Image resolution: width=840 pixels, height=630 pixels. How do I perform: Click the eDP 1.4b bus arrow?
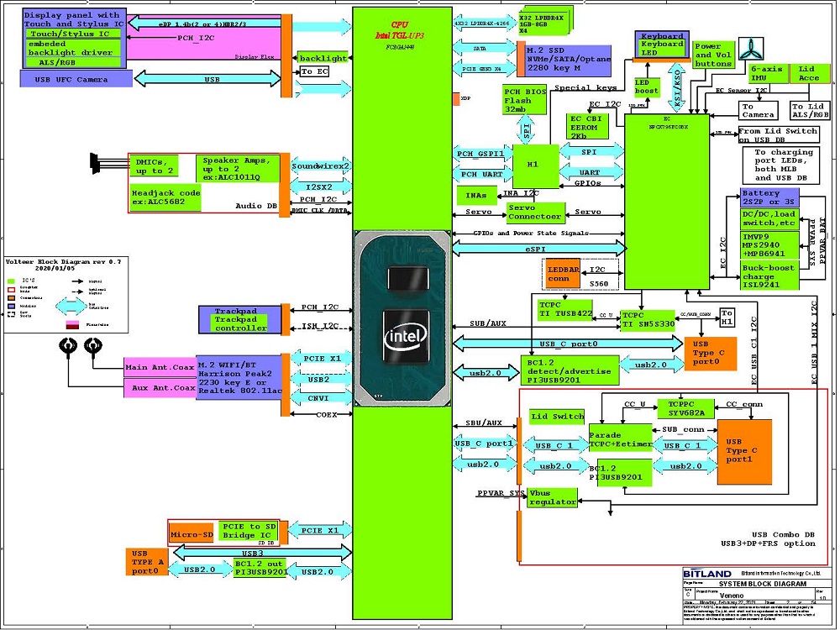pos(204,24)
